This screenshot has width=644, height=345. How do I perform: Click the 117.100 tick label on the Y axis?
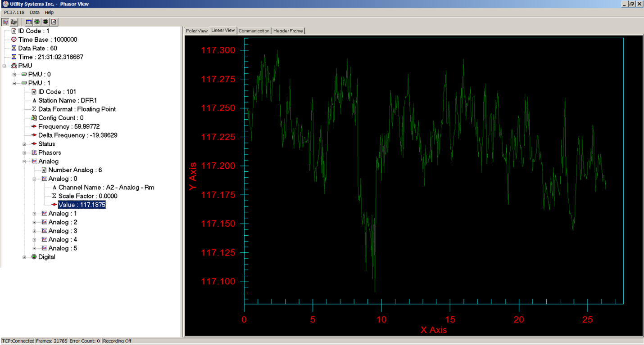[218, 282]
